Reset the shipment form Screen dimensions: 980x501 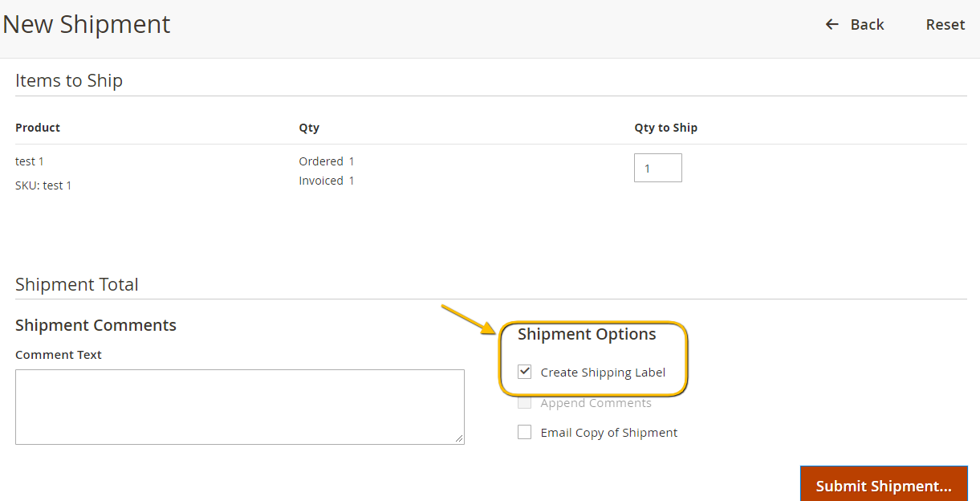tap(945, 25)
